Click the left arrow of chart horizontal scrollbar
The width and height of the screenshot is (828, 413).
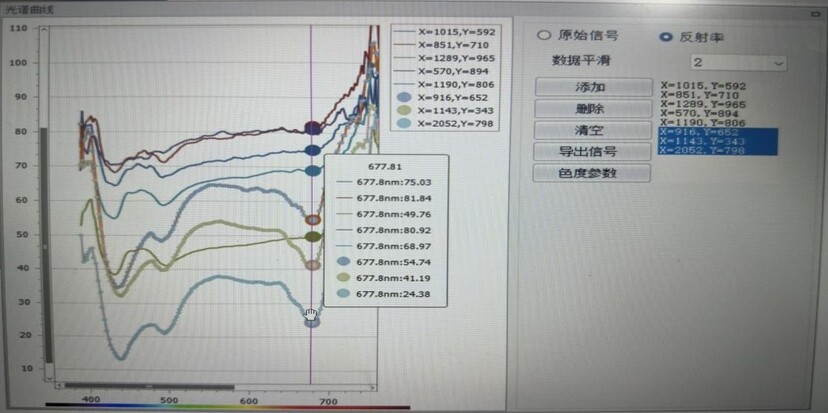(x=59, y=385)
